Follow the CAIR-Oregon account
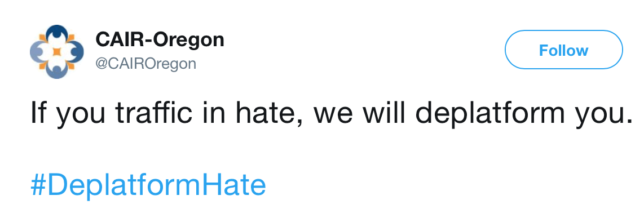Viewport: 644px width, 222px height. 563,50
